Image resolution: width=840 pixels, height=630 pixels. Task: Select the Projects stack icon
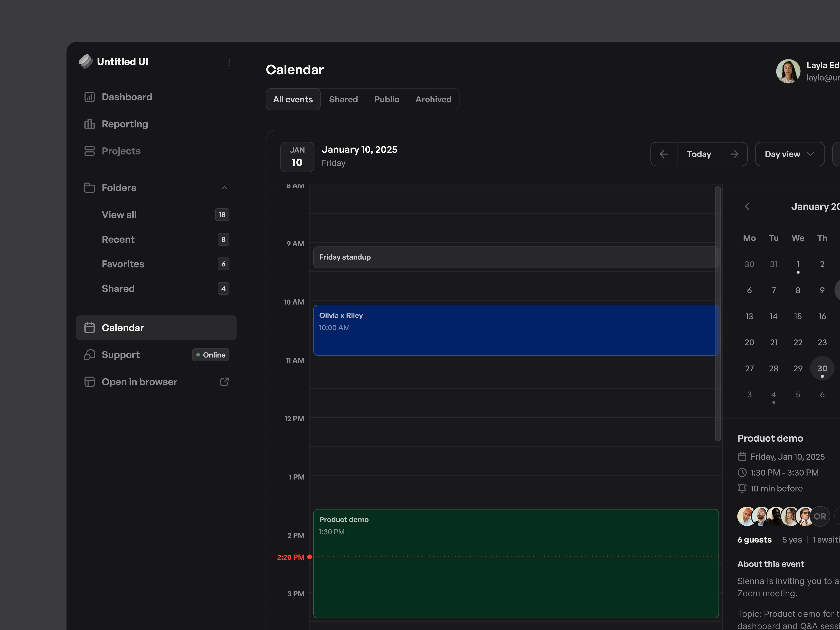click(89, 151)
